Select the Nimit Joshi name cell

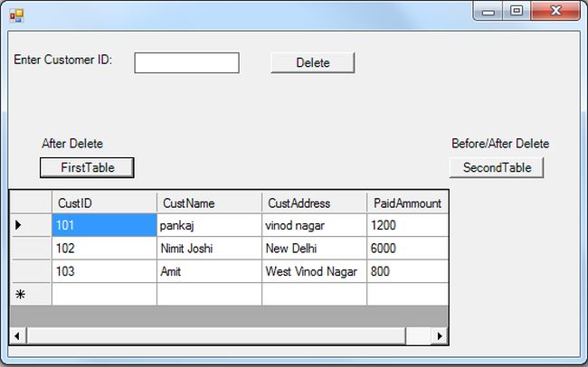pos(209,249)
